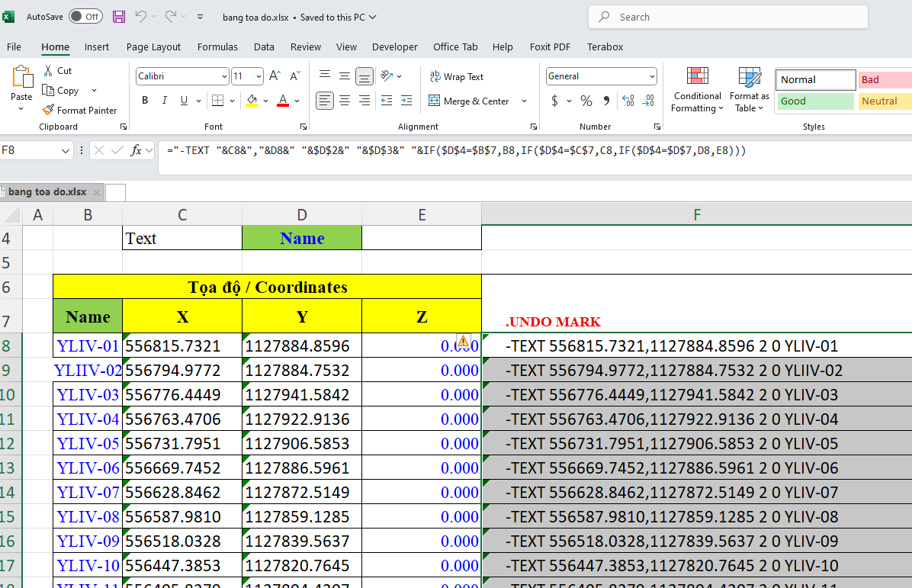912x588 pixels.
Task: Switch to the Page Layout tab
Action: (x=153, y=47)
